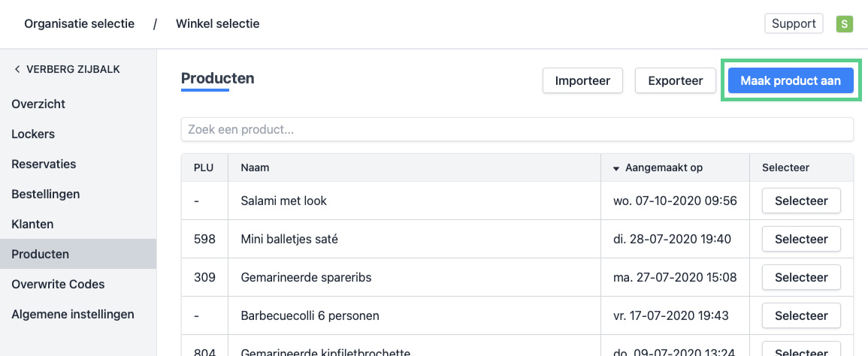868x356 pixels.
Task: Open Overwrite Codes page
Action: (x=58, y=284)
